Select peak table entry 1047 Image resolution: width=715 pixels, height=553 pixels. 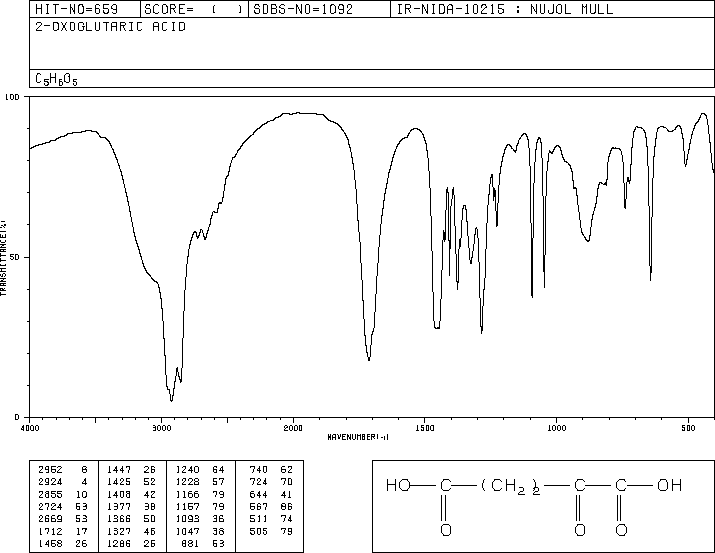pyautogui.click(x=187, y=531)
